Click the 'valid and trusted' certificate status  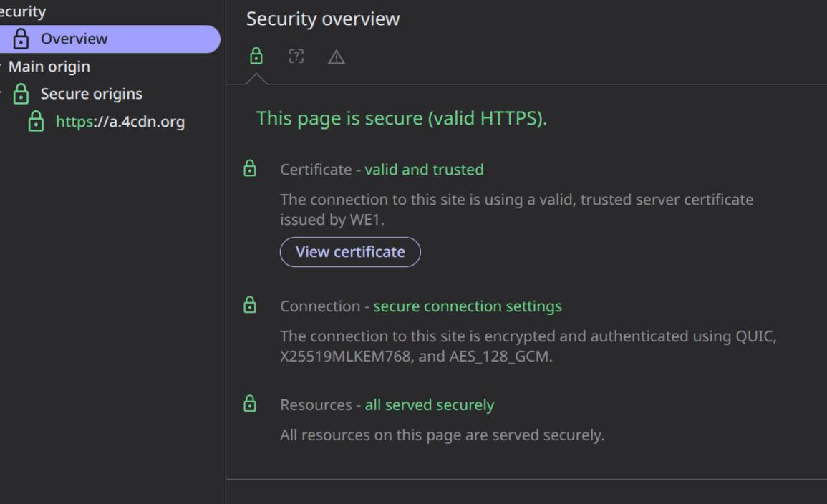(x=424, y=170)
